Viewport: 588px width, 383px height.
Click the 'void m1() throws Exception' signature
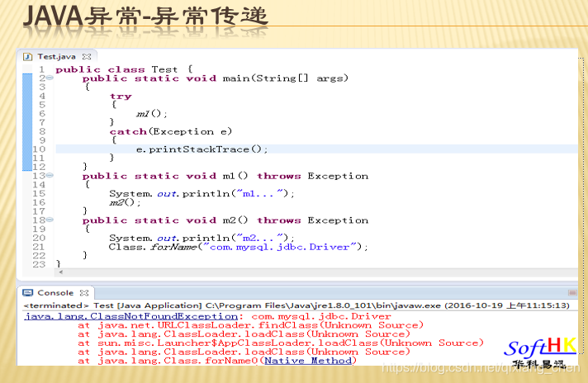pyautogui.click(x=225, y=176)
